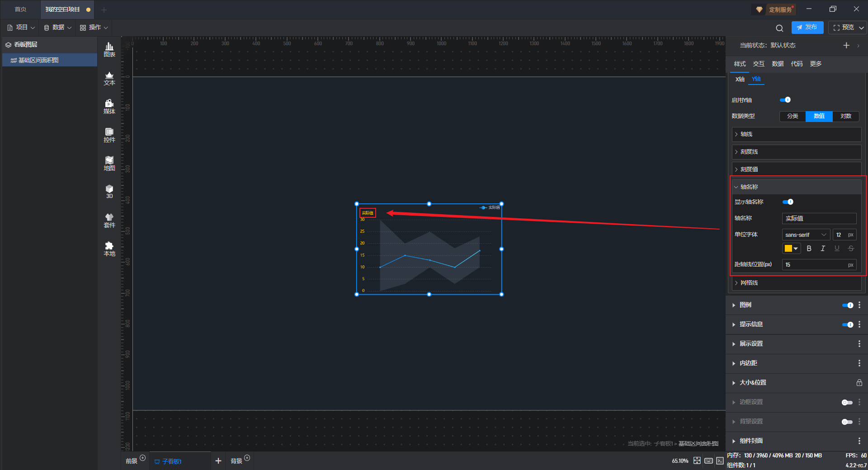
Task: Expand the 网格线 section
Action: pos(797,283)
